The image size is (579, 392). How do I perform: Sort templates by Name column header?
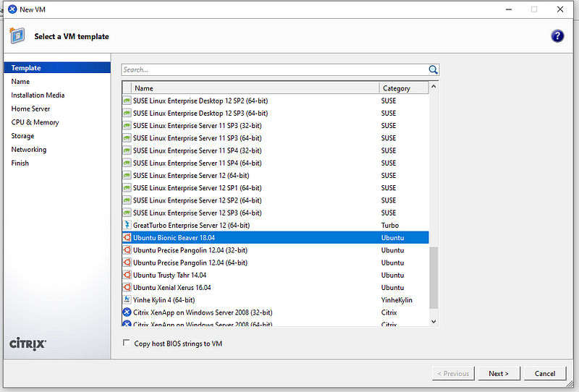tap(255, 88)
